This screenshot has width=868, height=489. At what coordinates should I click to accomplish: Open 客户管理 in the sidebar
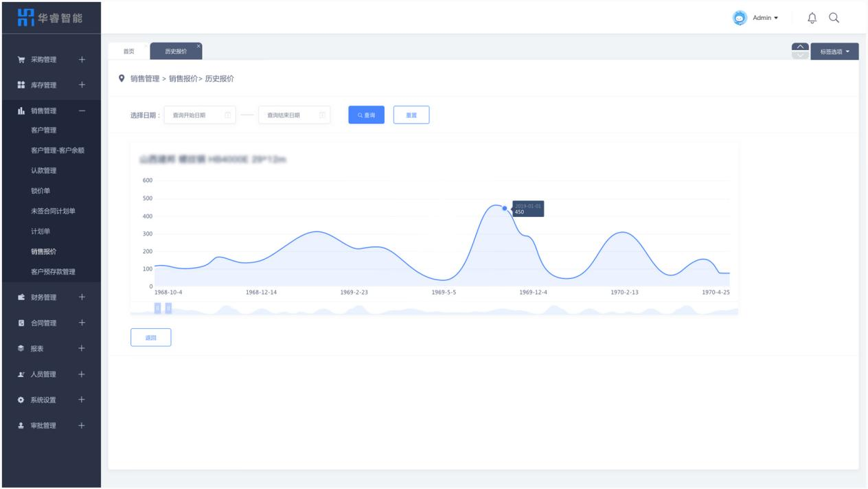pyautogui.click(x=44, y=130)
